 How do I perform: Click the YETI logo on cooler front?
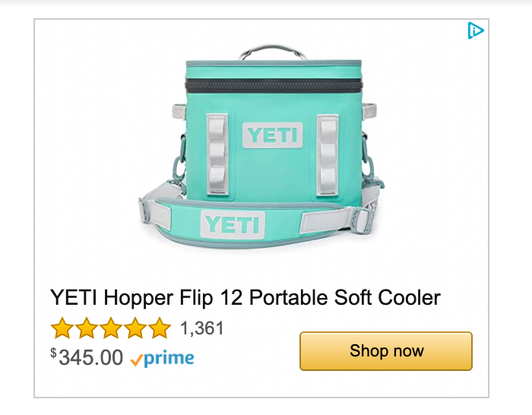[273, 135]
